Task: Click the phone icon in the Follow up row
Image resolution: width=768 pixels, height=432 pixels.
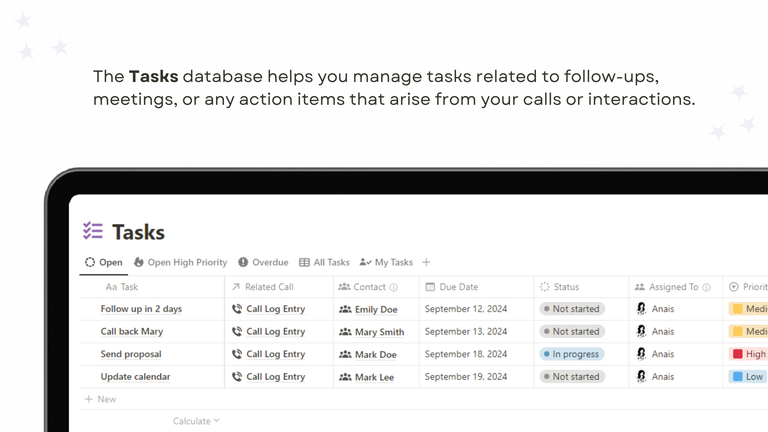Action: click(x=237, y=309)
